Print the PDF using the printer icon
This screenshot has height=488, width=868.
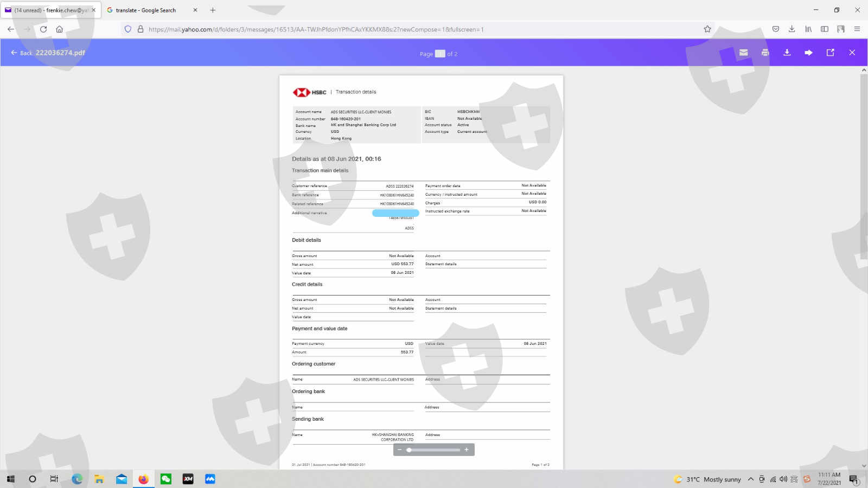tap(765, 53)
